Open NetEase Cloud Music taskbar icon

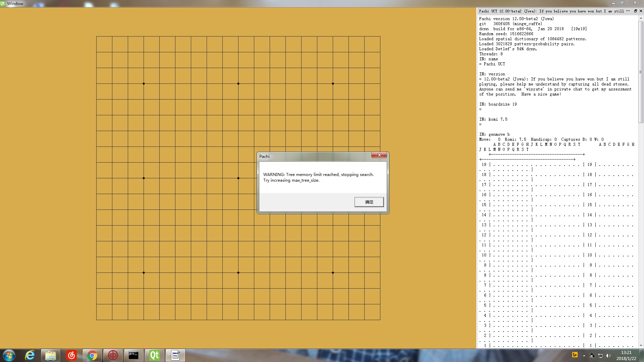coord(71,355)
